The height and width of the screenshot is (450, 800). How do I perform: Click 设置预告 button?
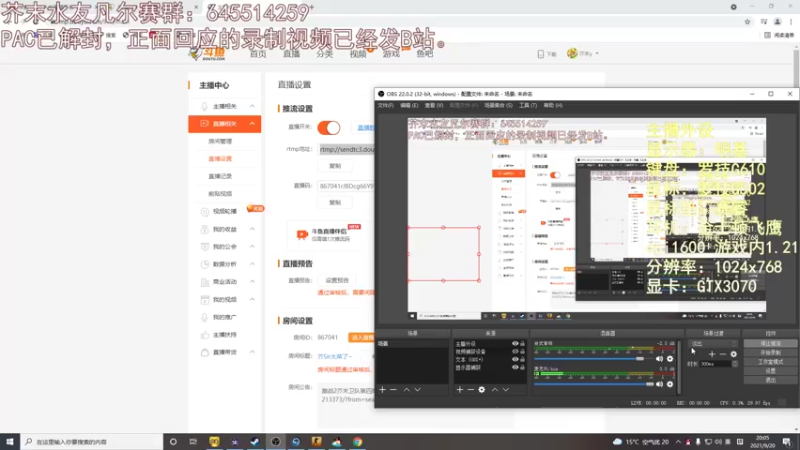pos(337,281)
